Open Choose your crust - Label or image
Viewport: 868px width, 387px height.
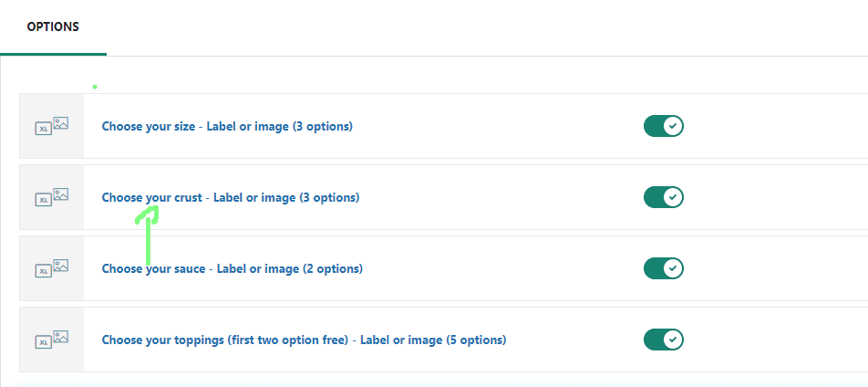231,197
